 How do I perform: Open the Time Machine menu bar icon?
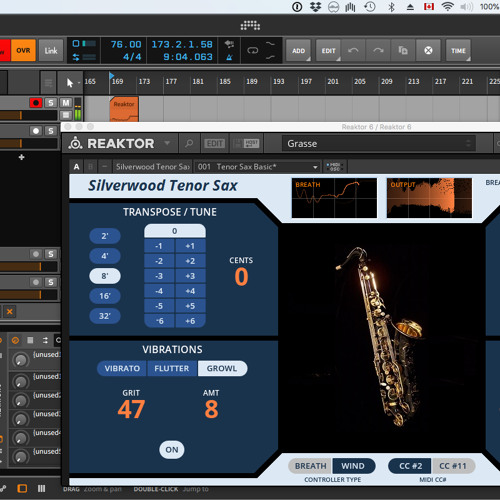[x=370, y=7]
